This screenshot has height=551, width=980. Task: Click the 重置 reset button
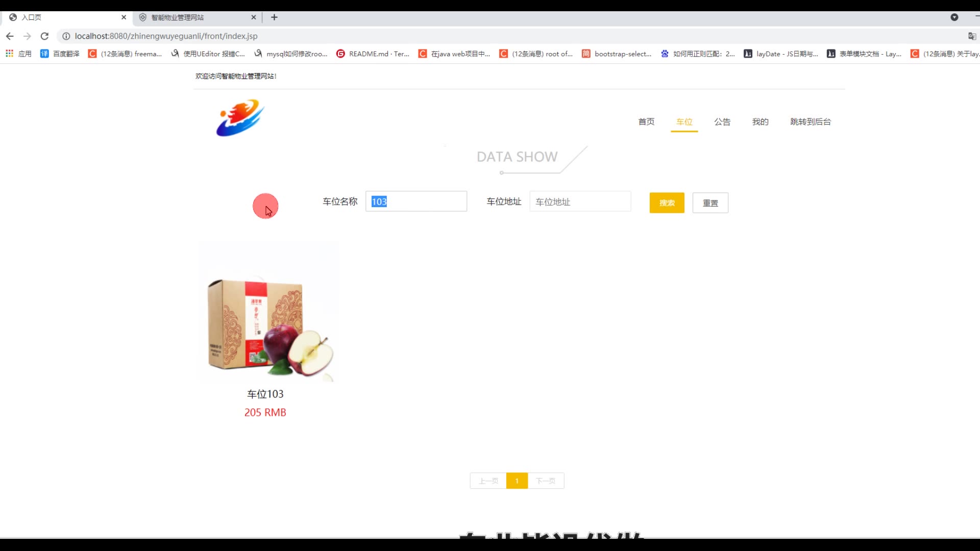click(x=710, y=203)
